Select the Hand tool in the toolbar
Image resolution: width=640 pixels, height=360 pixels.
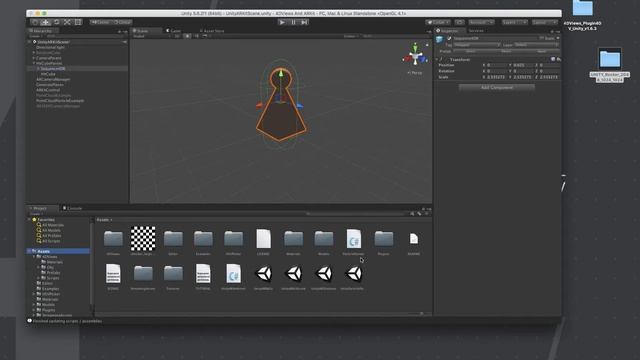pyautogui.click(x=35, y=22)
